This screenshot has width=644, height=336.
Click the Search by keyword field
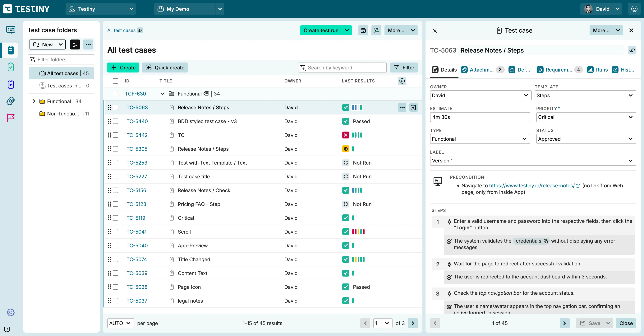pos(342,68)
